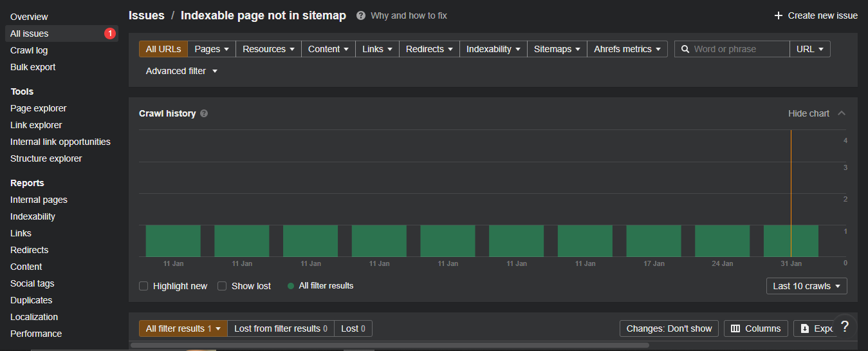Viewport: 868px width, 351px height.
Task: Toggle All filter results legend dot
Action: pos(291,286)
